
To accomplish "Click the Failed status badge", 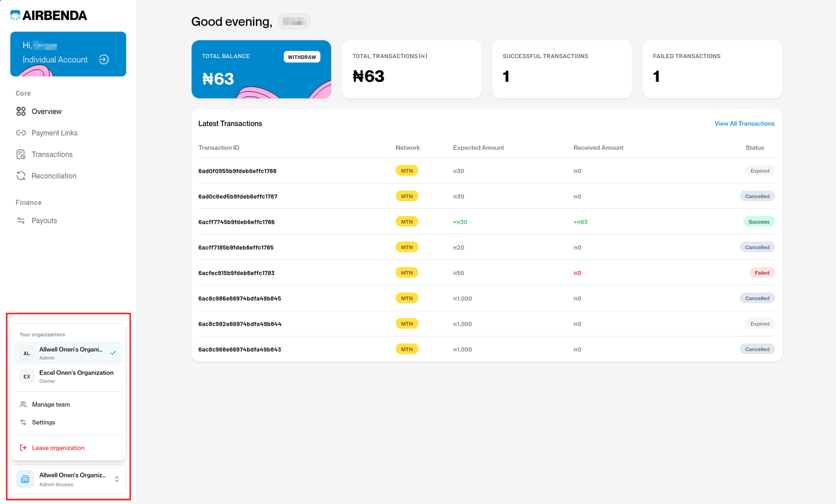I will pos(762,272).
